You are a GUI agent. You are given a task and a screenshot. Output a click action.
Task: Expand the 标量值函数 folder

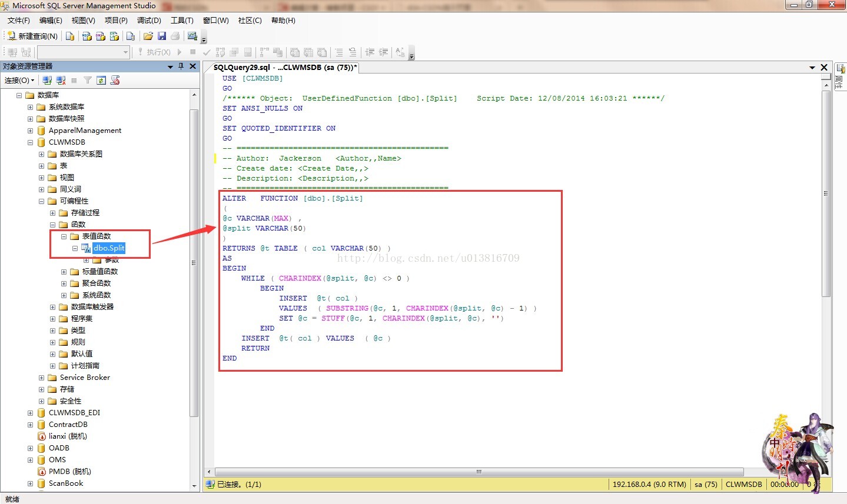64,272
